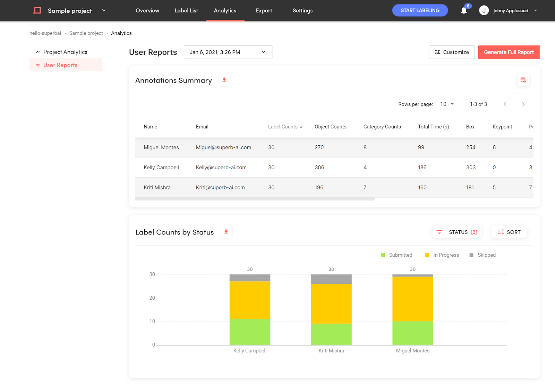The width and height of the screenshot is (555, 392).
Task: Download the Label Counts by Status chart
Action: pyautogui.click(x=226, y=232)
